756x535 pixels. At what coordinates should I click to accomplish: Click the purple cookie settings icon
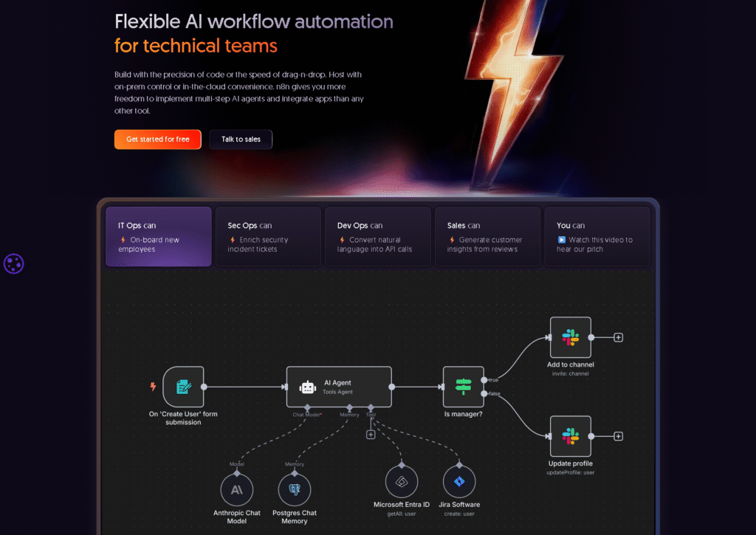click(14, 263)
